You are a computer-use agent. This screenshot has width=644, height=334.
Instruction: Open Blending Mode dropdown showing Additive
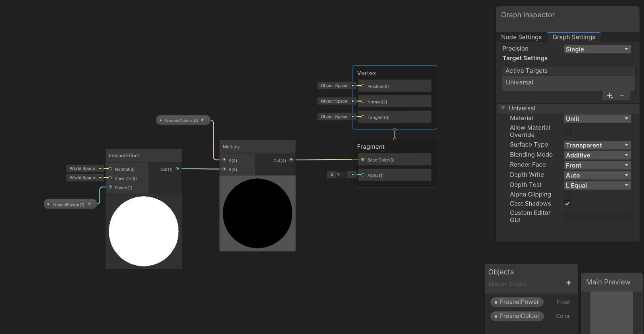coord(597,155)
